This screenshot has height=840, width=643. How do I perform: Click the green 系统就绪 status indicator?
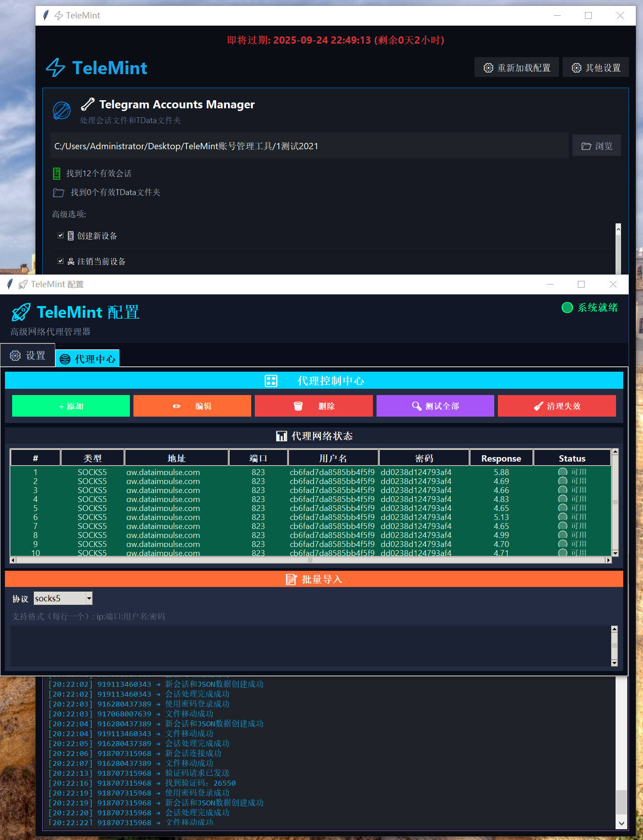[567, 307]
